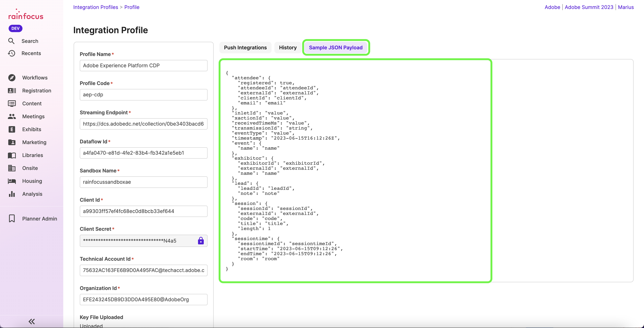Open the Adobe organization selector
Screen dimensions: 644x328
tap(552, 7)
